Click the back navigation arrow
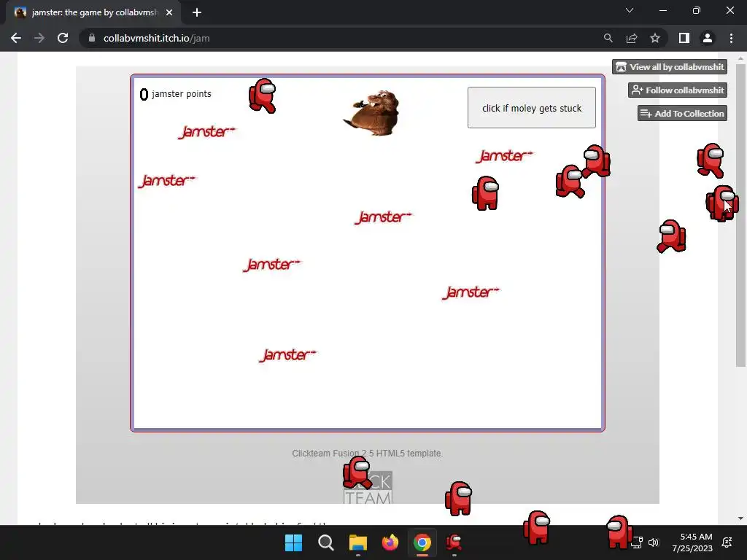 [16, 38]
